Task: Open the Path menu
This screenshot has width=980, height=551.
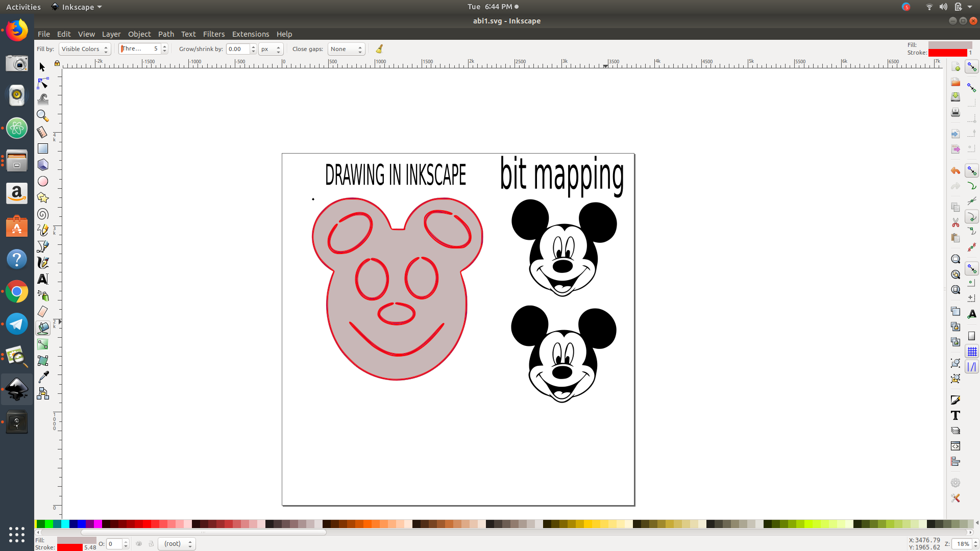Action: [x=166, y=34]
